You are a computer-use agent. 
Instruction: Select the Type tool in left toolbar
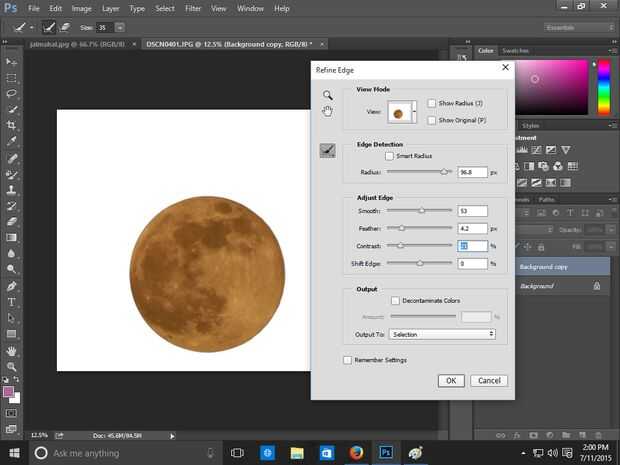12,301
